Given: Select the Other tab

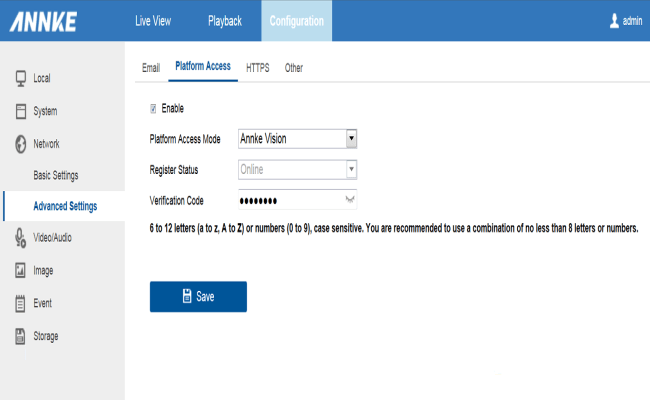Looking at the screenshot, I should [294, 68].
